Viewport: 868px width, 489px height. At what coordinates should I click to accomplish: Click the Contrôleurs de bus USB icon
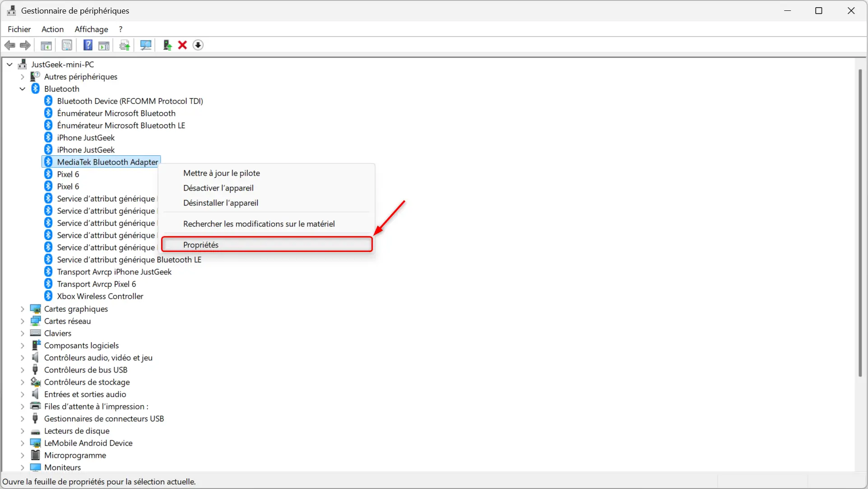click(x=35, y=370)
